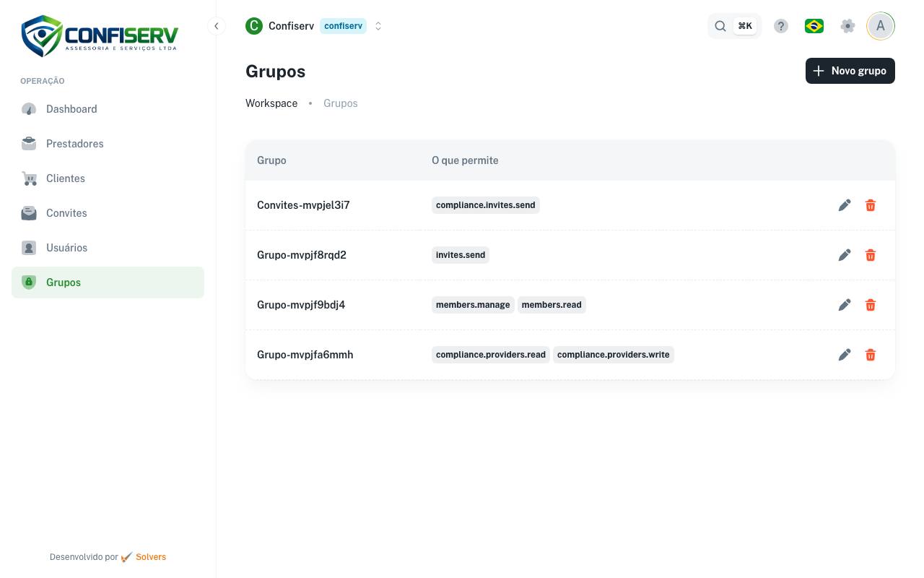The width and height of the screenshot is (924, 578).
Task: Click the compliance.invites.send permission tag
Action: click(486, 205)
